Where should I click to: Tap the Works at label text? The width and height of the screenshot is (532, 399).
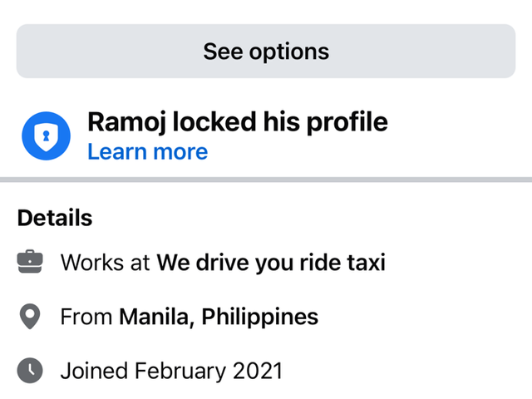[x=105, y=263]
